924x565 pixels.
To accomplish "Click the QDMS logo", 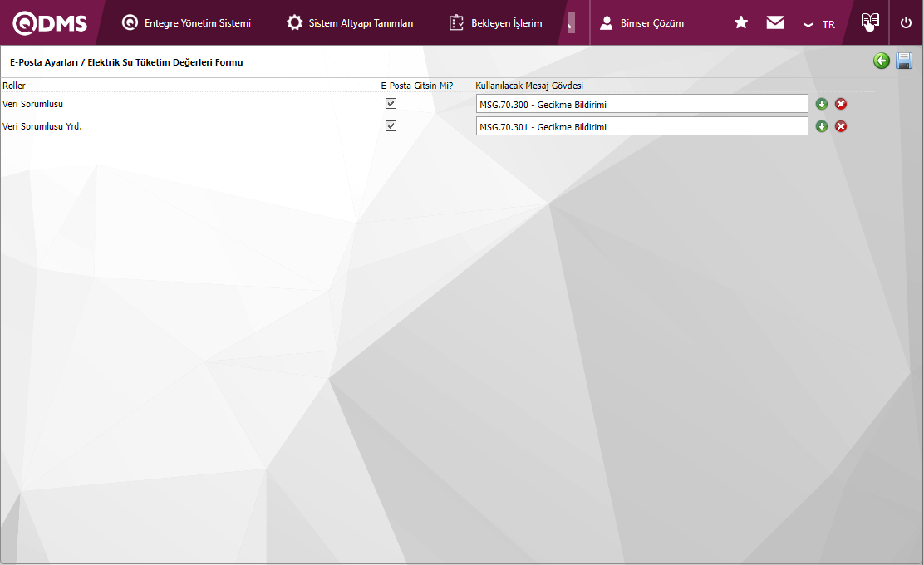I will [50, 23].
